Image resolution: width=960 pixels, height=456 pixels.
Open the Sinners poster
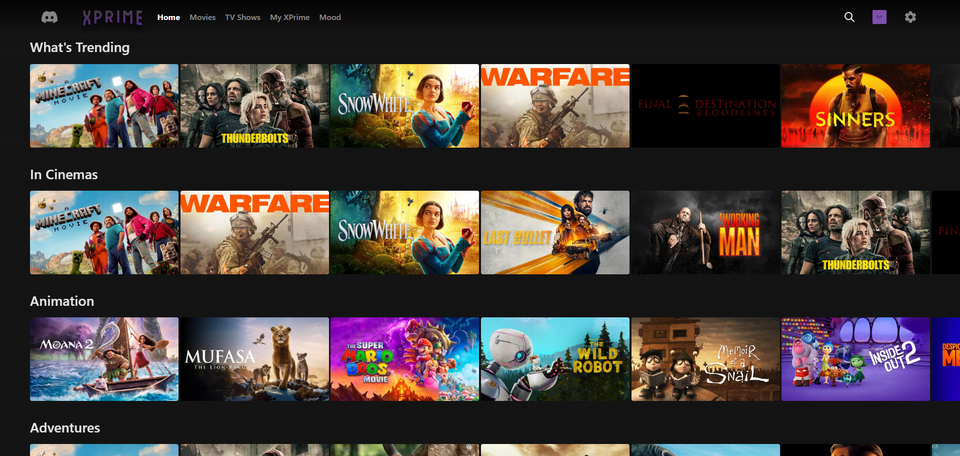[855, 106]
